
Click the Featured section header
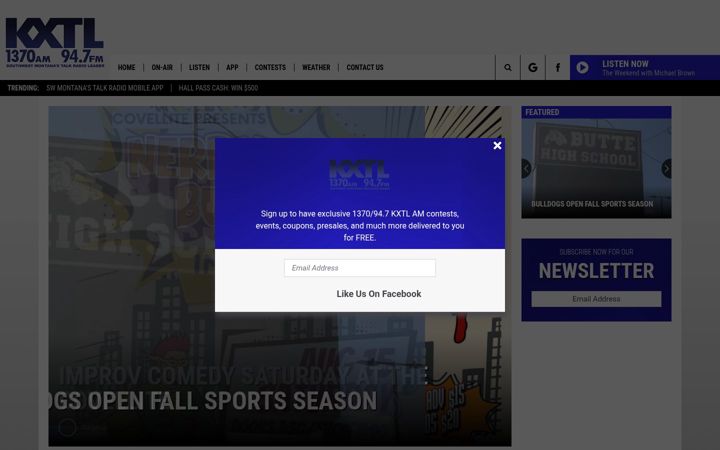click(x=596, y=112)
